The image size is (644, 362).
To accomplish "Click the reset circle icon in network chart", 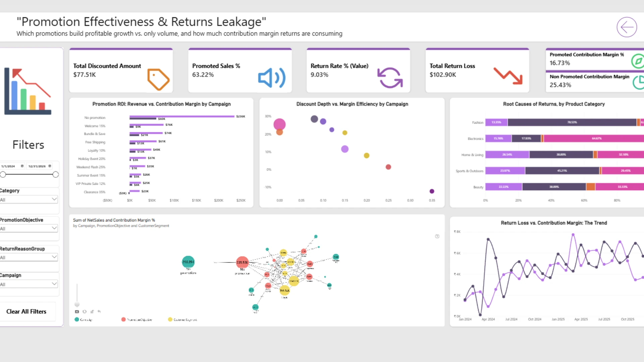I will (85, 311).
